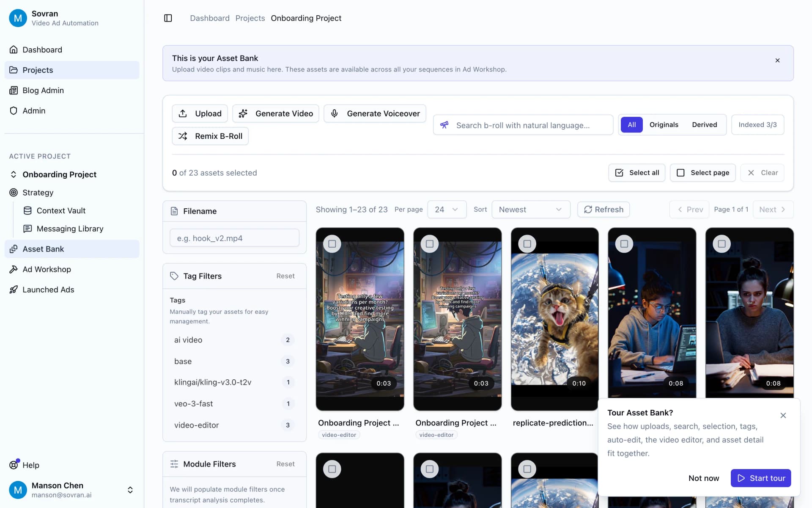Select the Generate Video sparkle icon

(x=243, y=113)
